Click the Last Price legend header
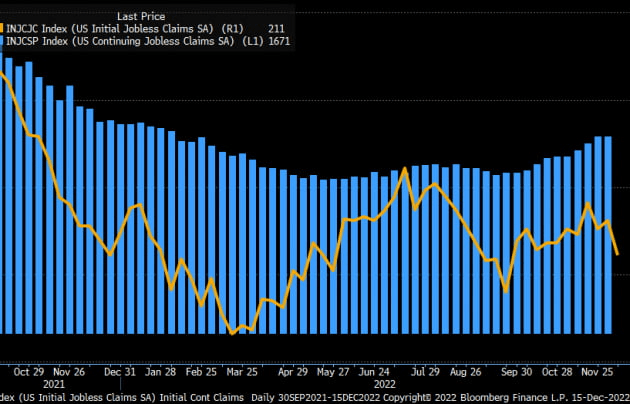 tap(141, 16)
